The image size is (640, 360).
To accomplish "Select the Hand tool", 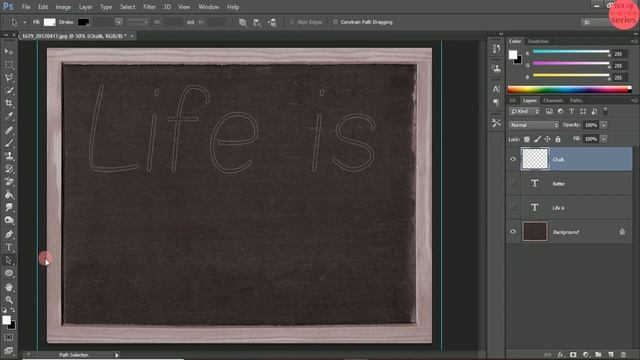I will pyautogui.click(x=9, y=287).
